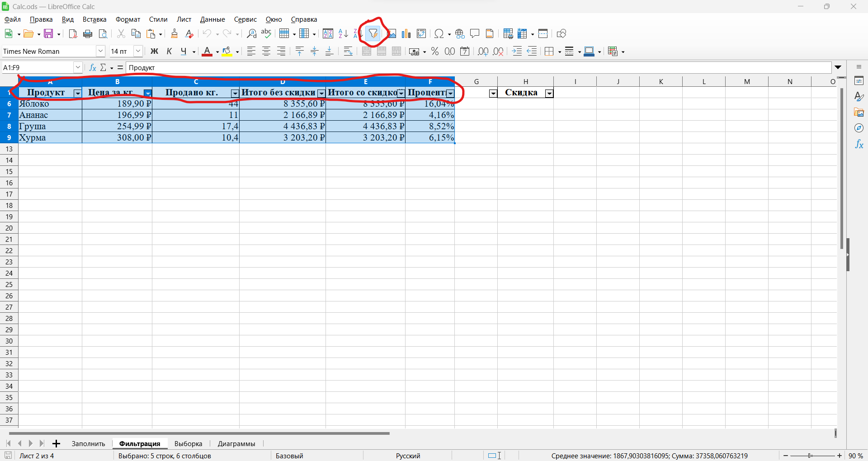
Task: Open the filter dropdown for Скидка column
Action: pyautogui.click(x=549, y=93)
